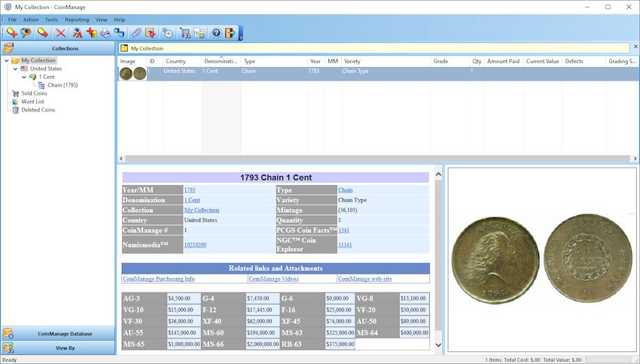Image resolution: width=640 pixels, height=364 pixels.
Task: Sort by the Current Value column header
Action: [542, 61]
